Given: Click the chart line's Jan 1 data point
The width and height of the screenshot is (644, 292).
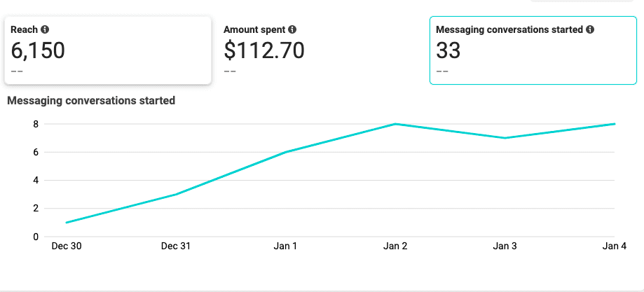Looking at the screenshot, I should pos(285,152).
